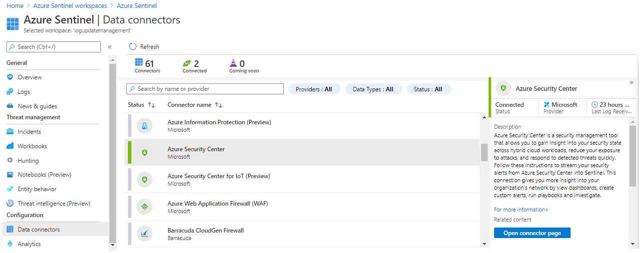644x253 pixels.
Task: Click Open connector page button
Action: tap(532, 233)
